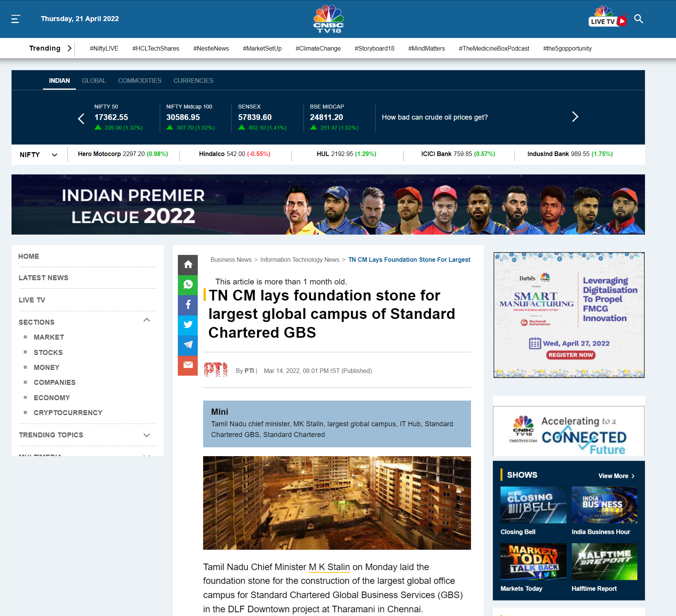Click the #ClimateChange trending tag
676x616 pixels.
pyautogui.click(x=318, y=49)
